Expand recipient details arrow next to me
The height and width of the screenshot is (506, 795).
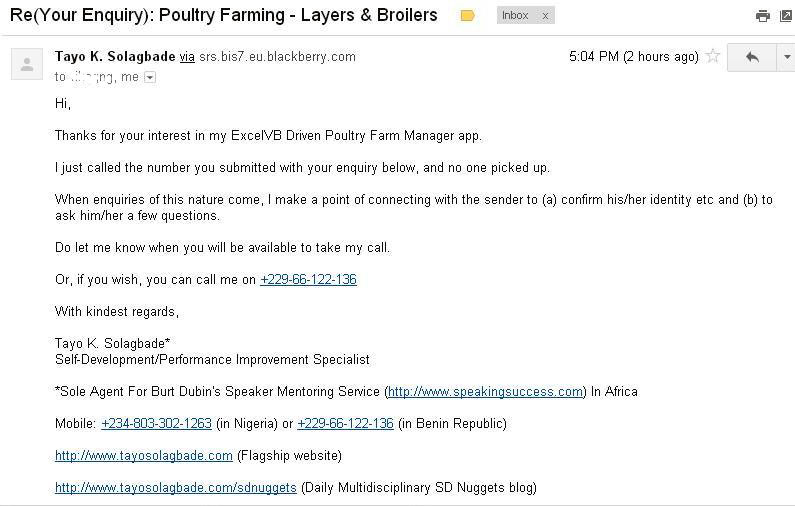pyautogui.click(x=150, y=77)
